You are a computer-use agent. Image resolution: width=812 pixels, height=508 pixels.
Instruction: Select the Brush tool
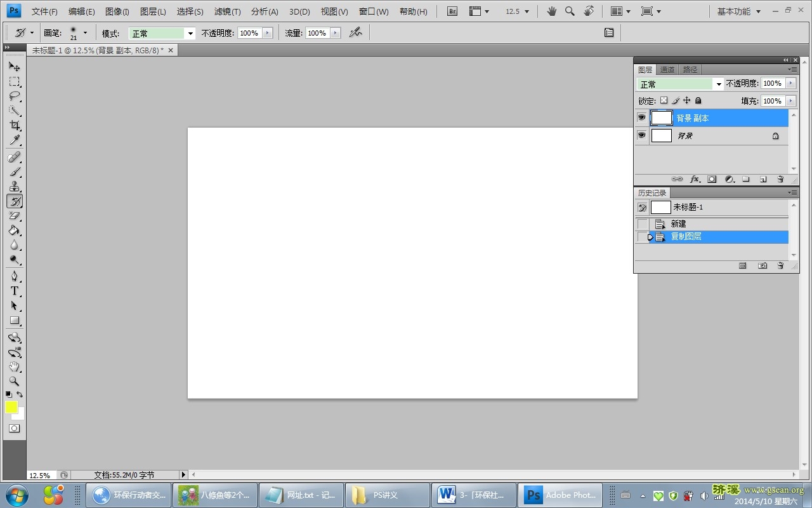click(x=14, y=171)
